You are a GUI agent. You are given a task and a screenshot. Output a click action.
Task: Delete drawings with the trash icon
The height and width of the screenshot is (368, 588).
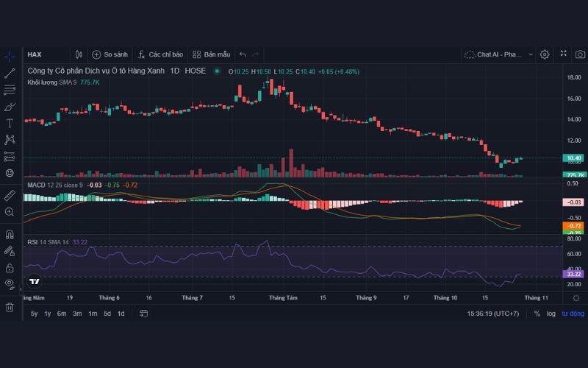(x=10, y=307)
